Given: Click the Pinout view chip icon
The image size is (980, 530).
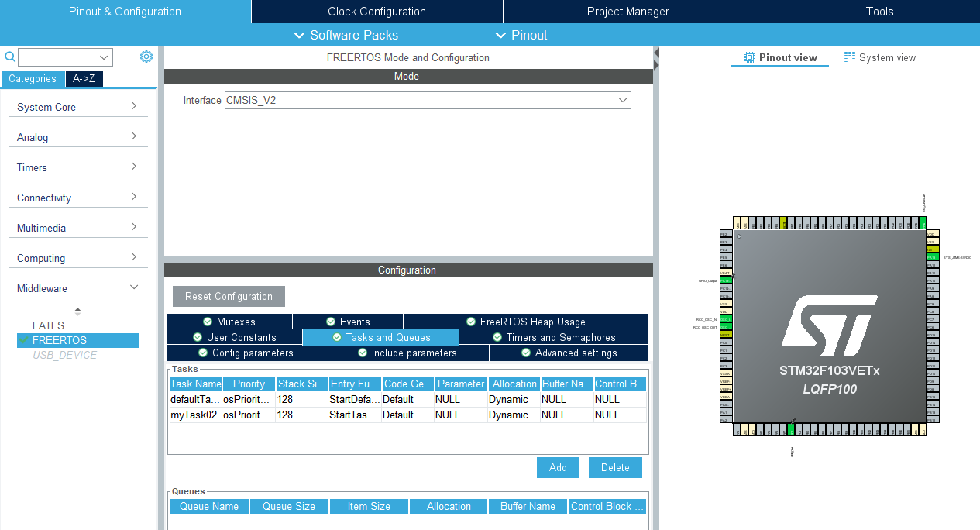Looking at the screenshot, I should [749, 57].
